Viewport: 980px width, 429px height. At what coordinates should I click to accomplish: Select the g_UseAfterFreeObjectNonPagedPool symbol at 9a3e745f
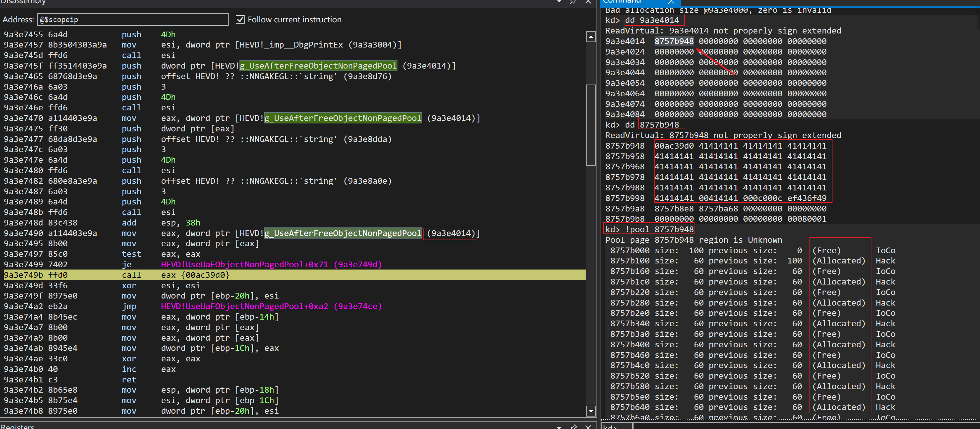point(318,66)
